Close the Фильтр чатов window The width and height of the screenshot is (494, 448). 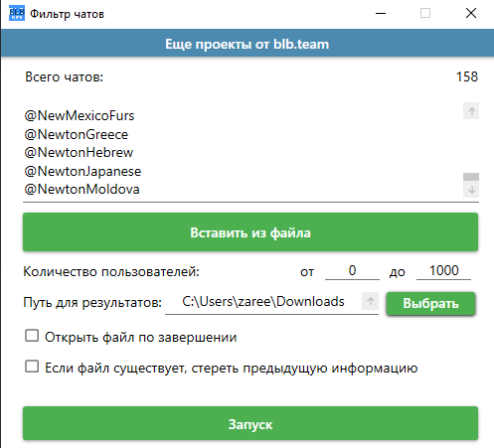[471, 14]
